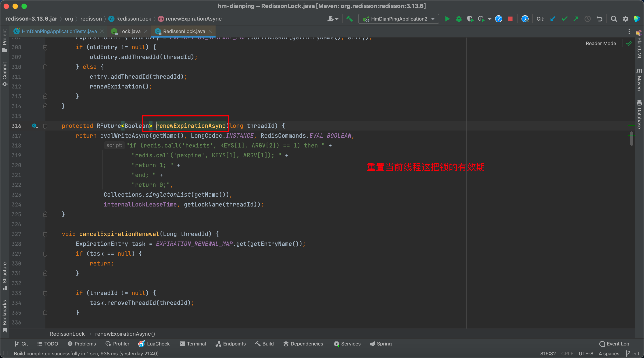644x358 pixels.
Task: Run with coverage using the shield icon
Action: click(470, 19)
